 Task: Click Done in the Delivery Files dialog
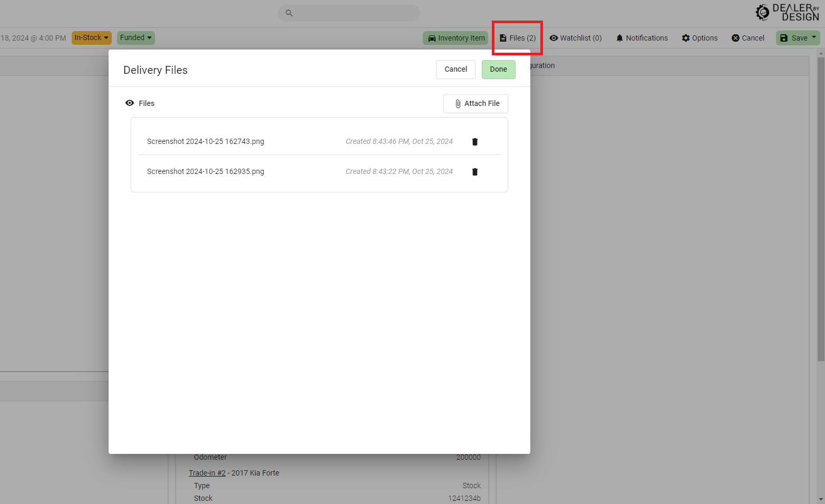[x=498, y=70]
